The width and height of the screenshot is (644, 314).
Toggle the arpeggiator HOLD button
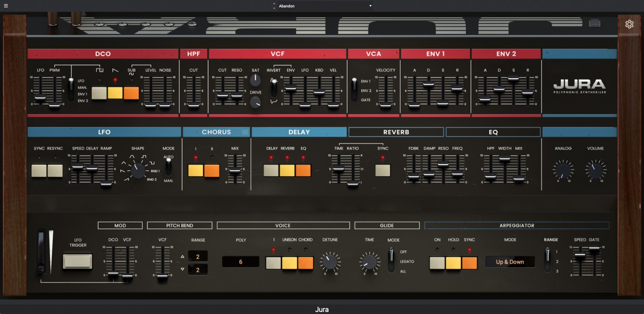click(x=453, y=263)
